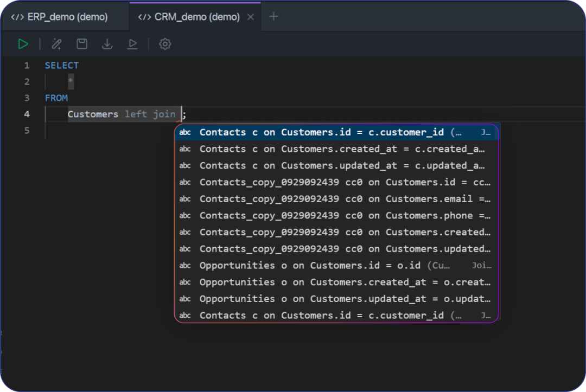
Task: Click the magic wand format SQL icon
Action: pos(56,44)
